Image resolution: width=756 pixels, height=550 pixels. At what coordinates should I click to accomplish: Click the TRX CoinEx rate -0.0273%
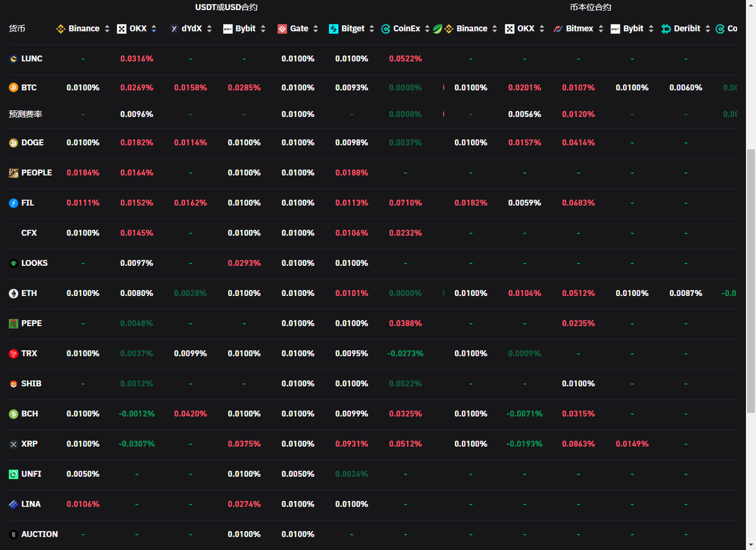click(x=406, y=353)
